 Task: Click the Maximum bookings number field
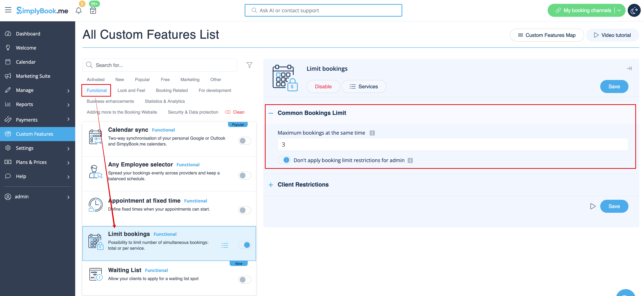coord(453,144)
